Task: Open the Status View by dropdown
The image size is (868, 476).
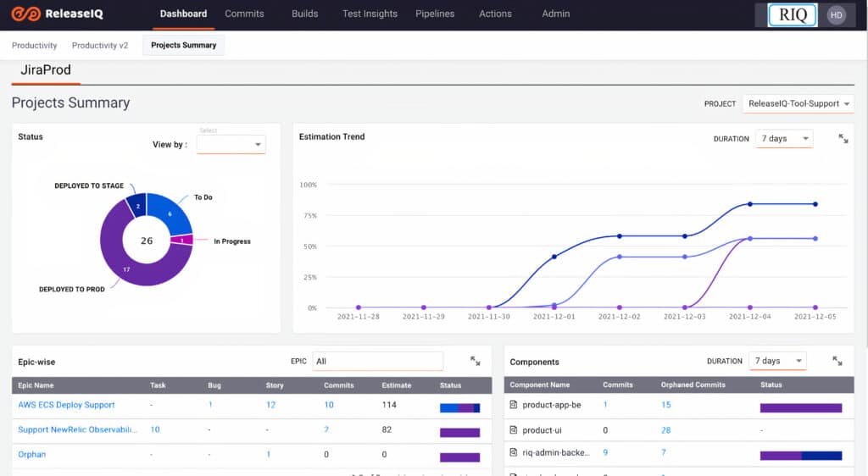Action: tap(231, 144)
